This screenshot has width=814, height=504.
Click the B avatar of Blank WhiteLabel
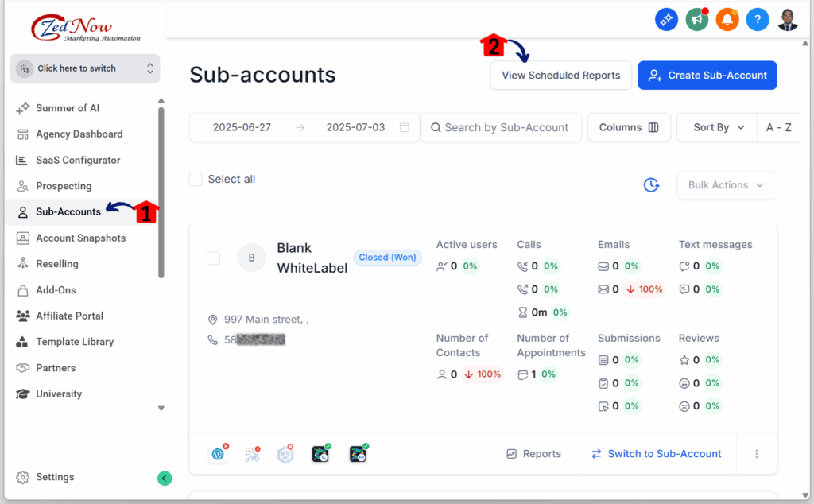(251, 258)
